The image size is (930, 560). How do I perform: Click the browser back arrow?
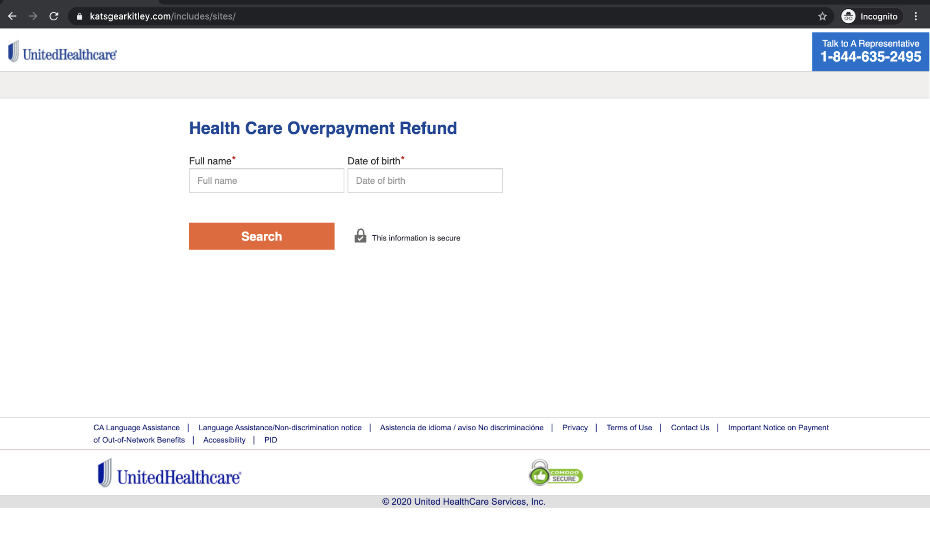13,16
